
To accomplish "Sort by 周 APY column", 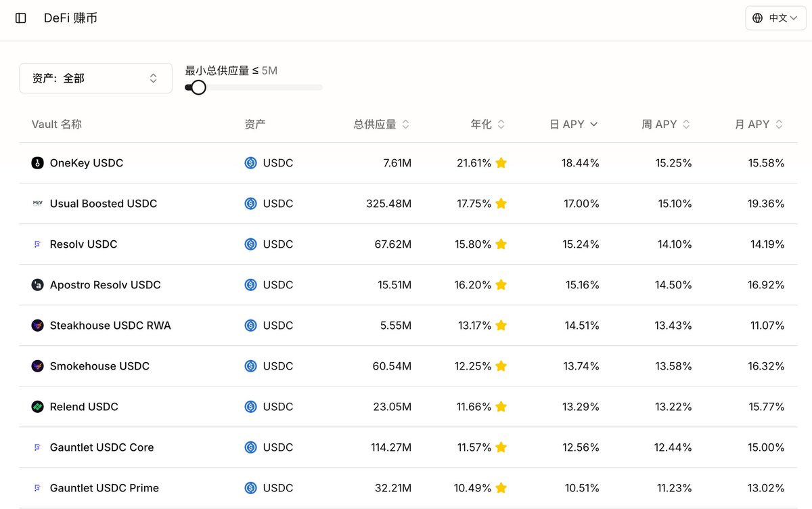I will (x=667, y=125).
